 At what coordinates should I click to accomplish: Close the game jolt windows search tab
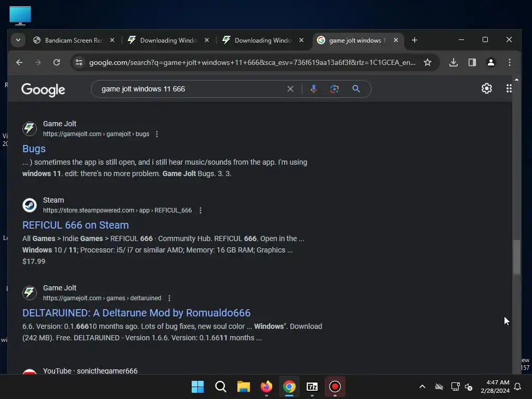(395, 40)
